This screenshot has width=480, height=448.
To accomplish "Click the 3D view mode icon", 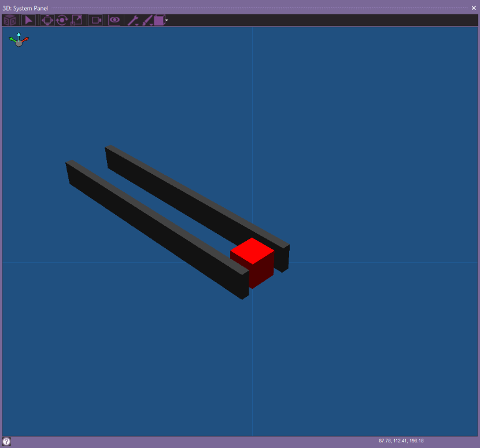I will click(x=10, y=21).
